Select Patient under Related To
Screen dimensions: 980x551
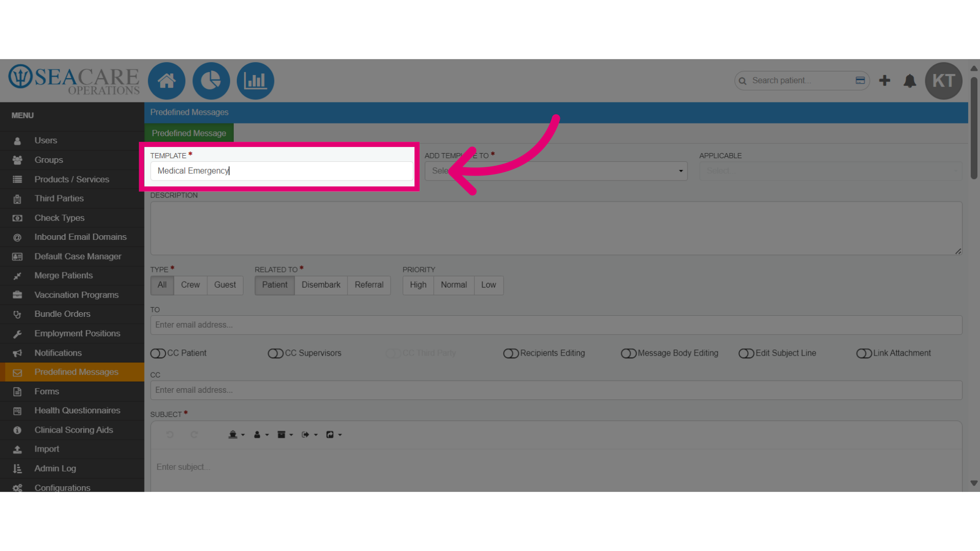(275, 285)
